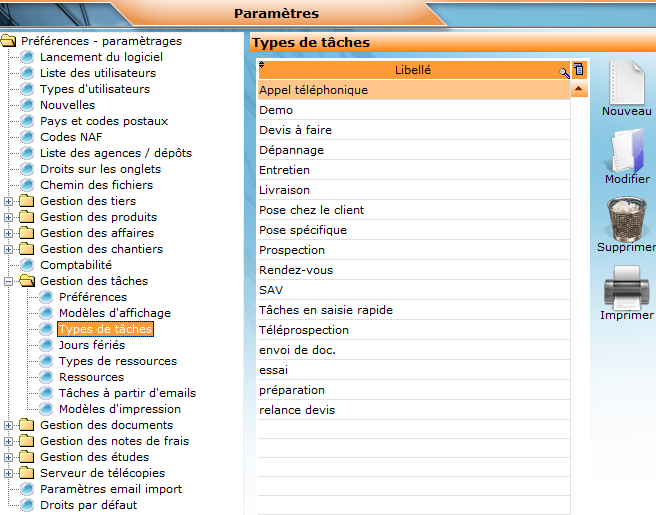
Task: Open Tâches à partir d'emails
Action: point(127,393)
